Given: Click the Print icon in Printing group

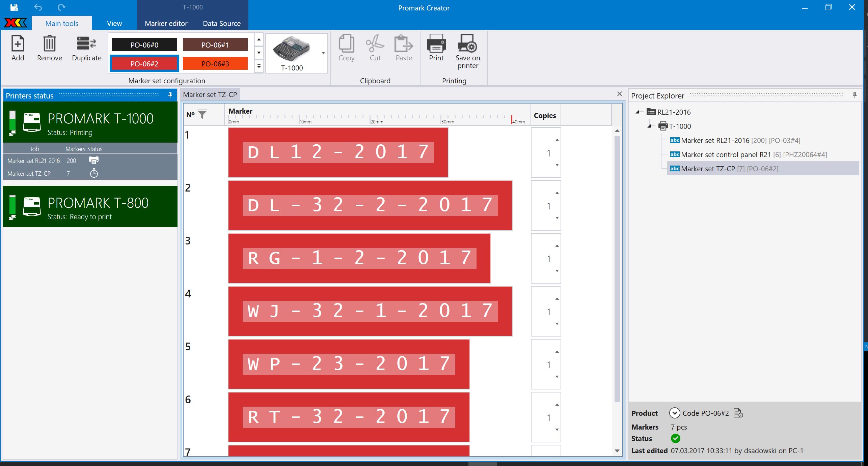Looking at the screenshot, I should pos(436,43).
